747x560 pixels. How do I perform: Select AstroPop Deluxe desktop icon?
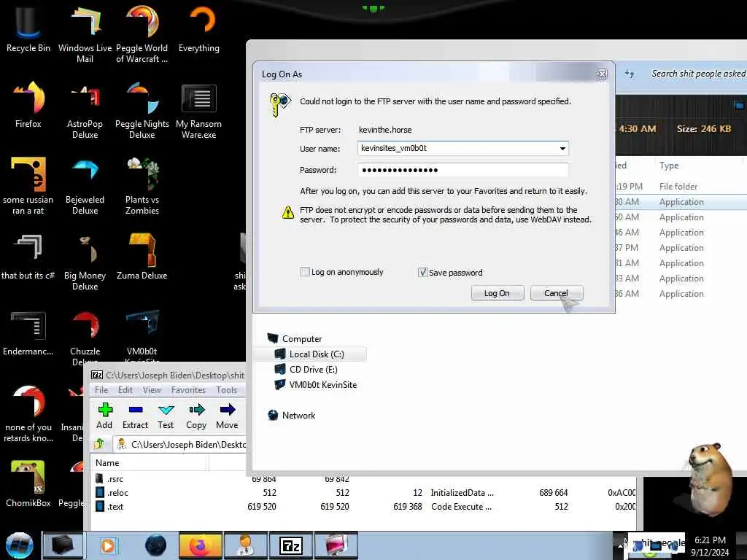[85, 109]
